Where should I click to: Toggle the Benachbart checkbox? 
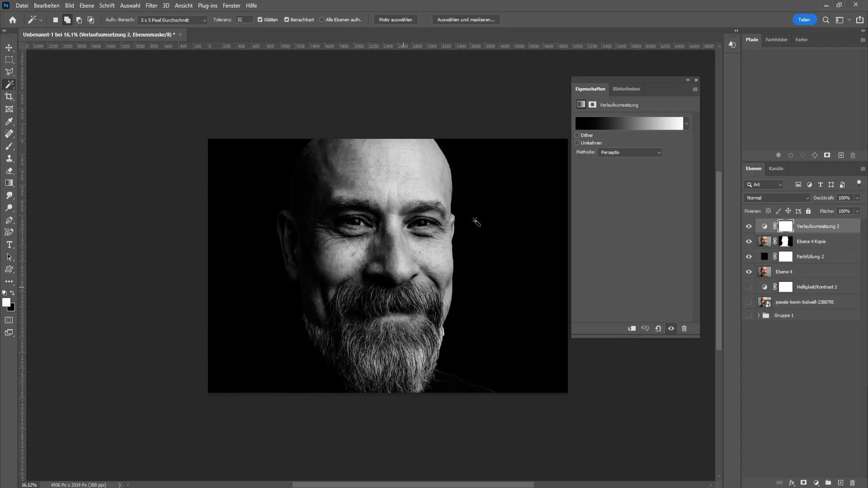point(287,20)
